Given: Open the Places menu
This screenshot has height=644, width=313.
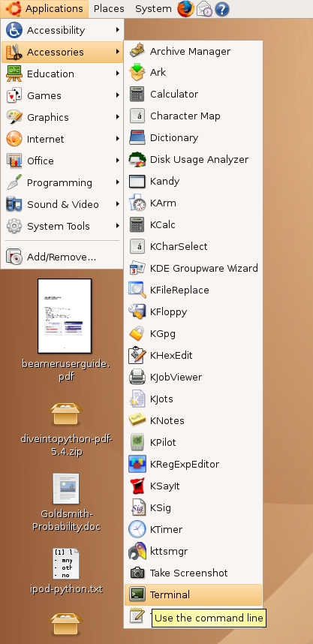Looking at the screenshot, I should point(109,8).
